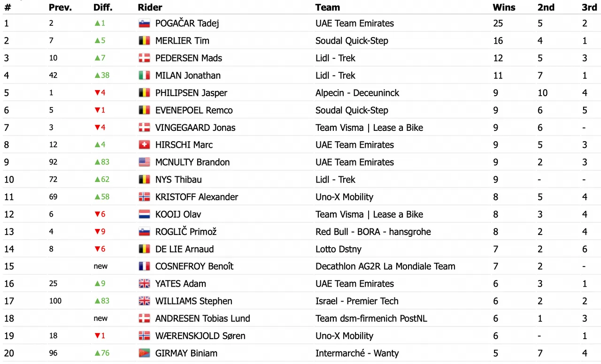Click the Slovenian flag beside POGAČAR Tadej
Image resolution: width=601 pixels, height=364 pixels.
pos(144,23)
